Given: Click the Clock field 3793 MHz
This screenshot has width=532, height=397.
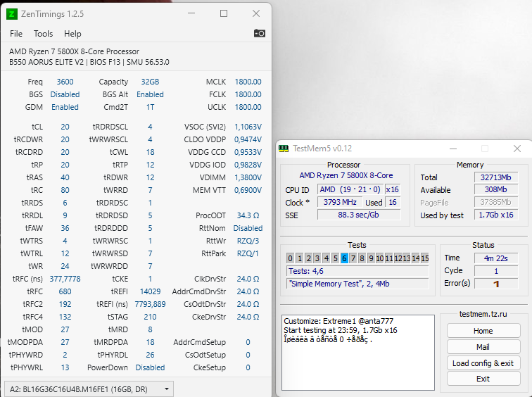Looking at the screenshot, I should point(340,202).
